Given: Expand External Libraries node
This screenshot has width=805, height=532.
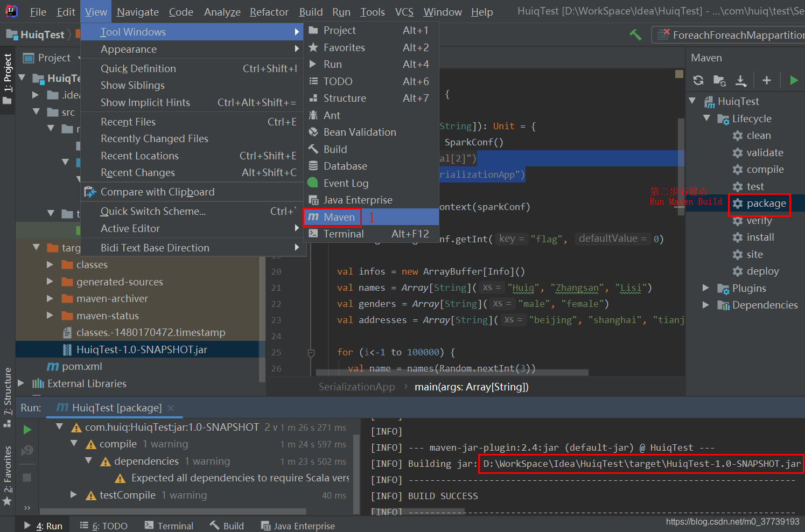Looking at the screenshot, I should [22, 383].
